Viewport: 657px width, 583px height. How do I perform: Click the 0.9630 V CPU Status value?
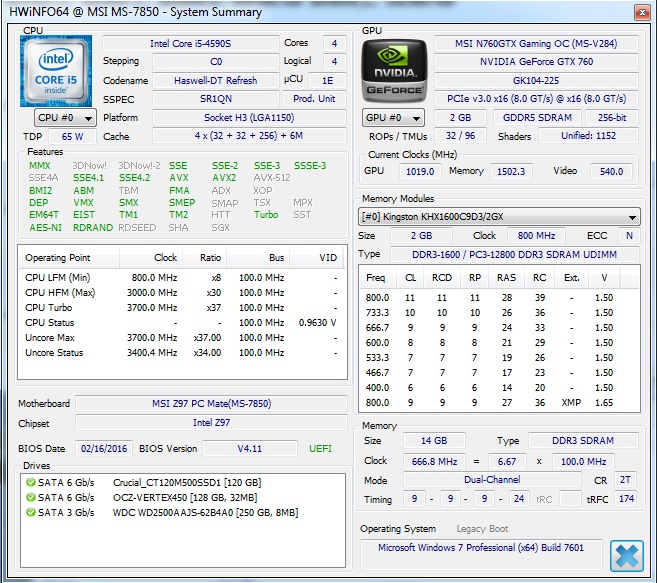(x=317, y=323)
